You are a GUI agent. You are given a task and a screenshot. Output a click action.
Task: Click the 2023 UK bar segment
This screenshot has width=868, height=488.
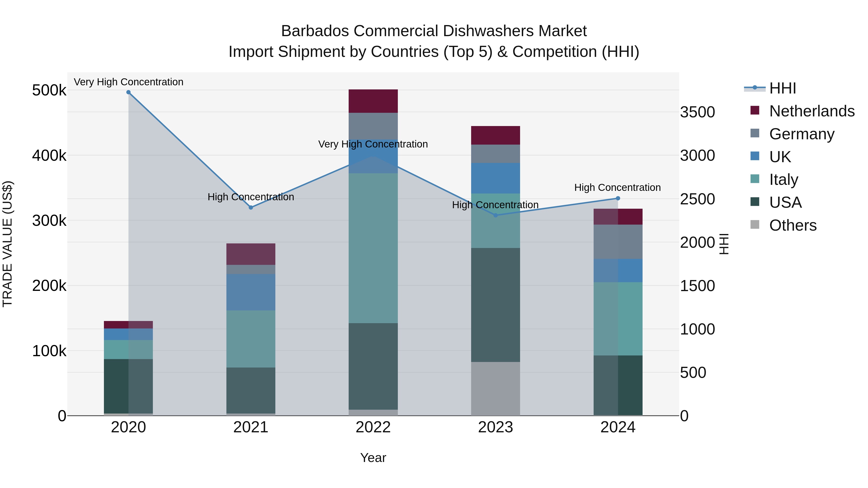click(495, 178)
